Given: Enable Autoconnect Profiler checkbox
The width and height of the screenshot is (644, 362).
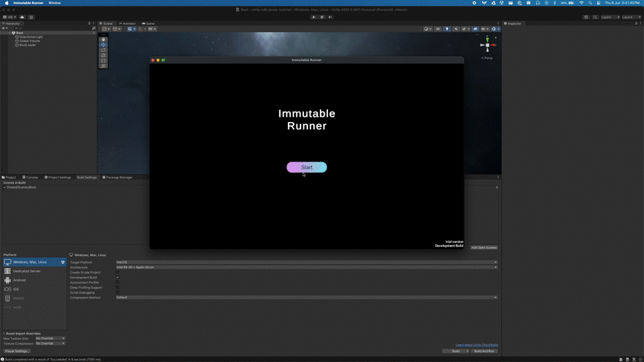Looking at the screenshot, I should pyautogui.click(x=117, y=282).
